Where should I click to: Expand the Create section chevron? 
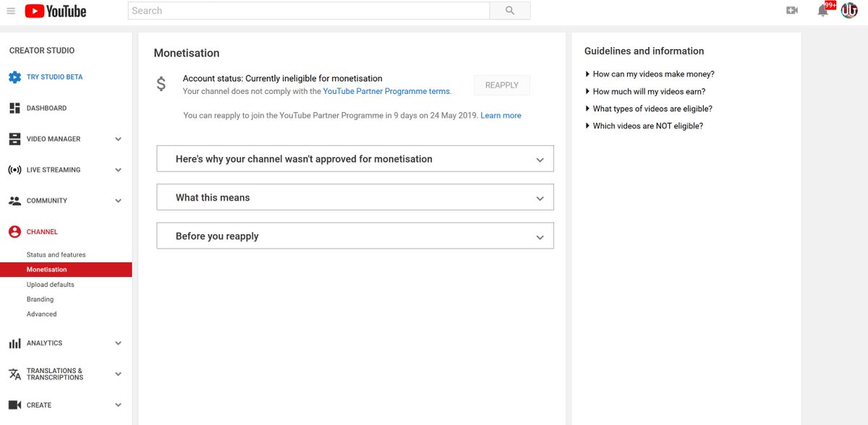(x=118, y=405)
